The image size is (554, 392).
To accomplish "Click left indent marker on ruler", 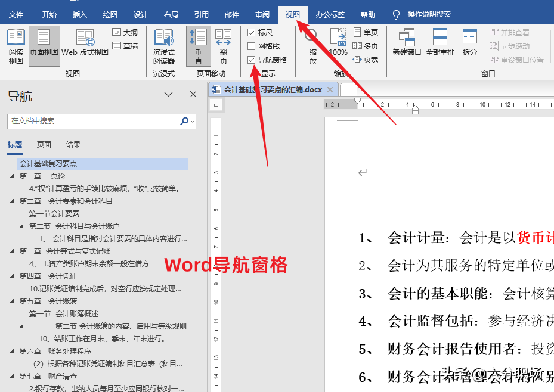I will pyautogui.click(x=415, y=111).
